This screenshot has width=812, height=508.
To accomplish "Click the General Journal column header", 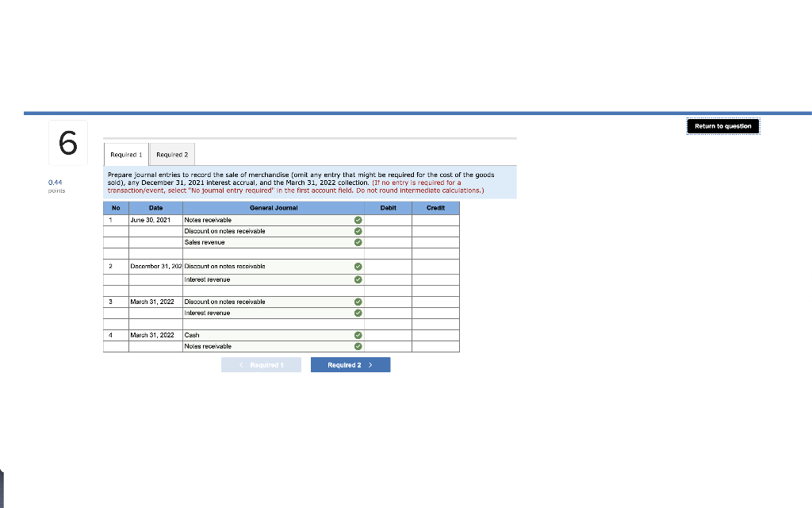I will [274, 208].
